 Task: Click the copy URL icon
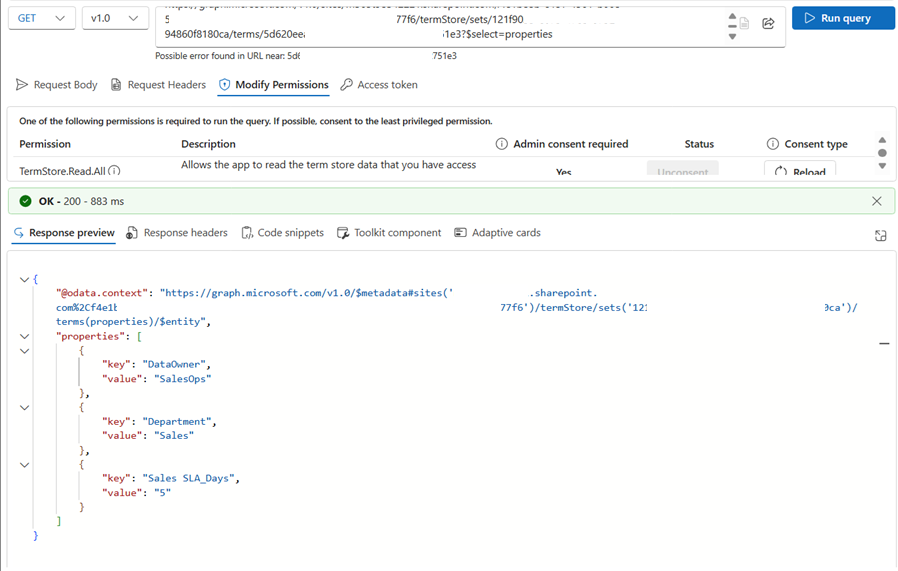click(x=744, y=23)
